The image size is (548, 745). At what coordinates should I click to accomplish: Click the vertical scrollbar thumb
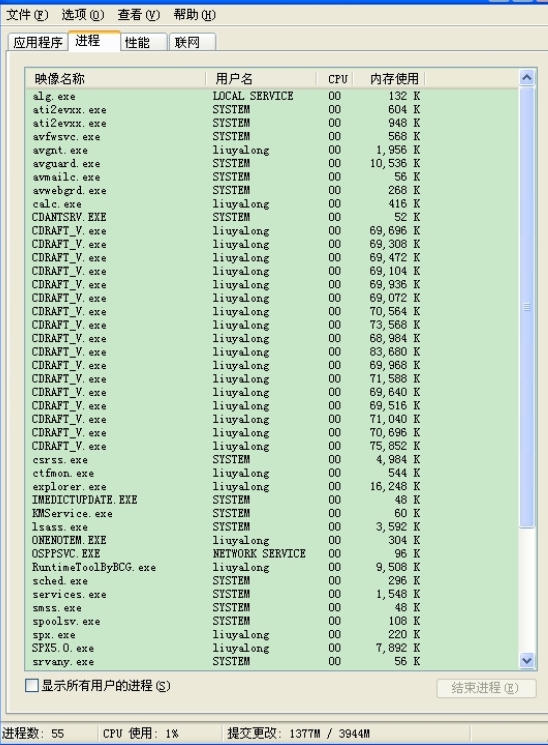[527, 307]
